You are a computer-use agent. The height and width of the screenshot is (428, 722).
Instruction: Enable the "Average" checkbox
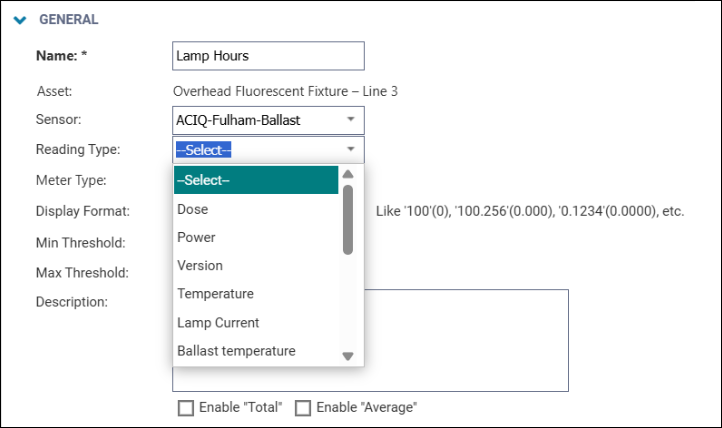coord(303,408)
